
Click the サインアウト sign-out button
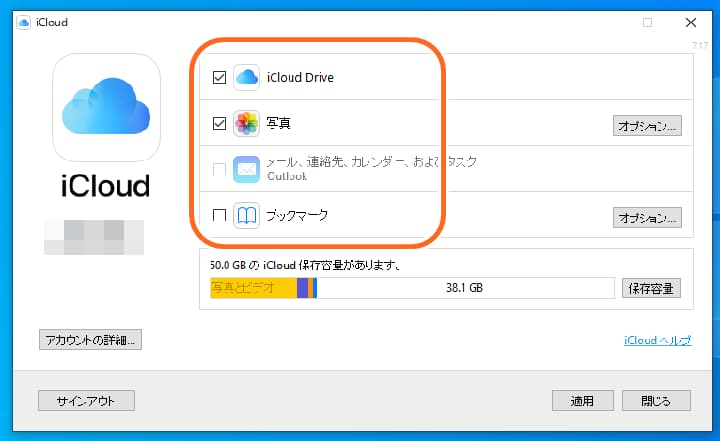[86, 401]
